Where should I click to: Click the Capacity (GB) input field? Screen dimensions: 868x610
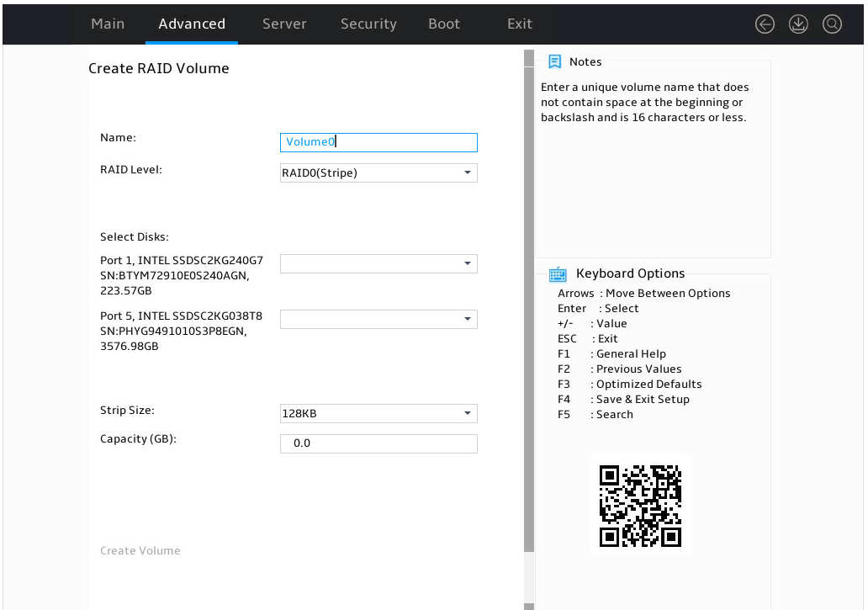[x=378, y=443]
